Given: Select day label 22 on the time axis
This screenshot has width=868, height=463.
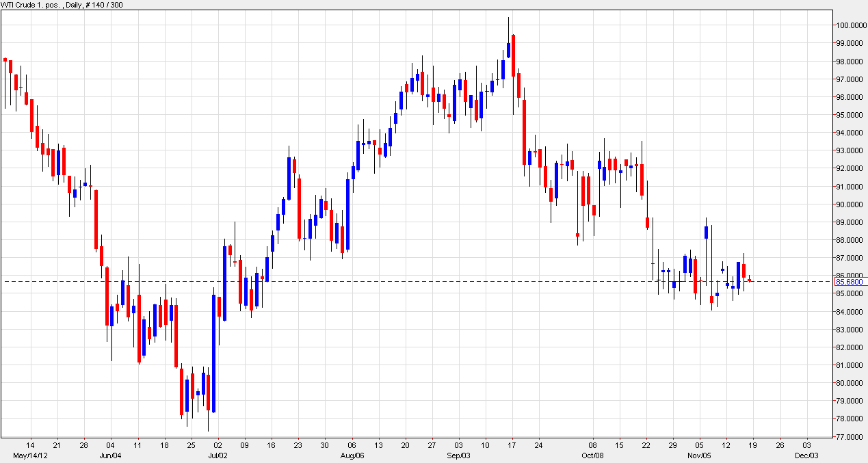Looking at the screenshot, I should click(646, 444).
